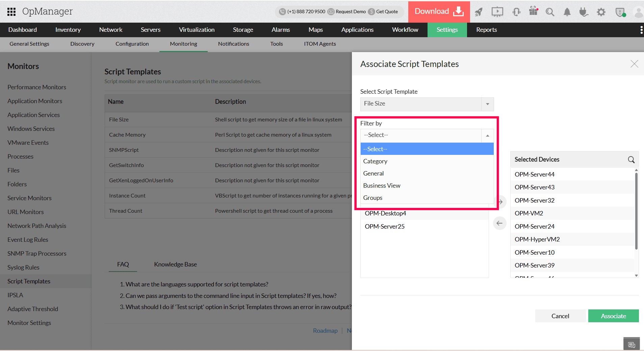Click the magnifier search icon in the header
This screenshot has height=351, width=644.
(x=550, y=12)
